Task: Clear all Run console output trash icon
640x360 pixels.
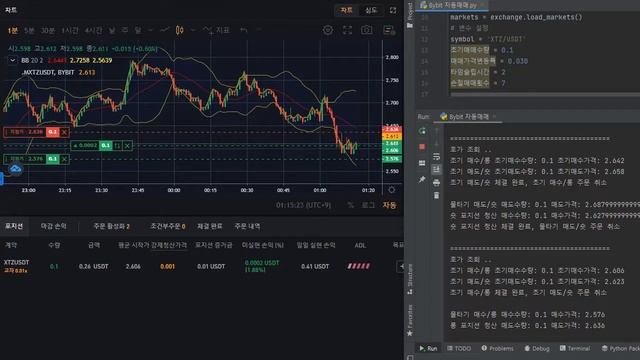Action: pyautogui.click(x=436, y=196)
